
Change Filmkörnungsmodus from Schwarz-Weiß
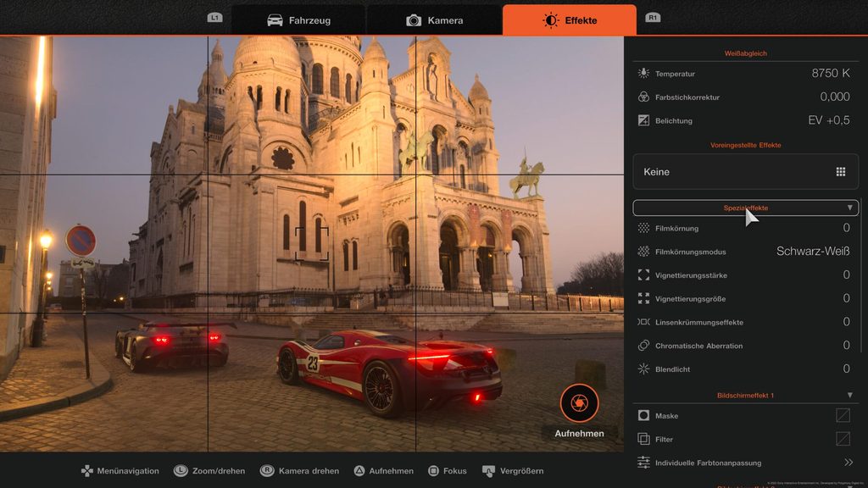point(812,252)
